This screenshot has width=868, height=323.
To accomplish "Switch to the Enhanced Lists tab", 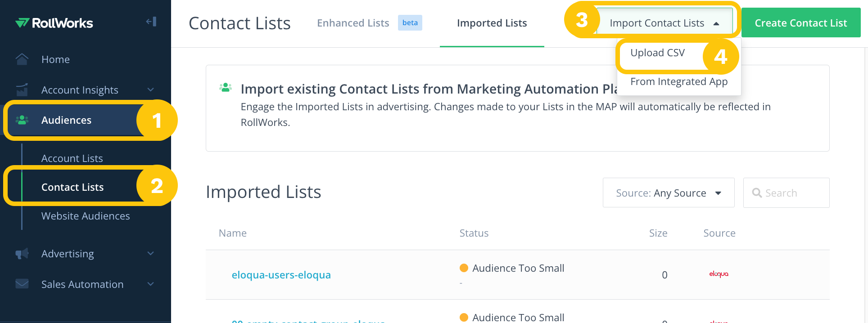I will [x=353, y=23].
